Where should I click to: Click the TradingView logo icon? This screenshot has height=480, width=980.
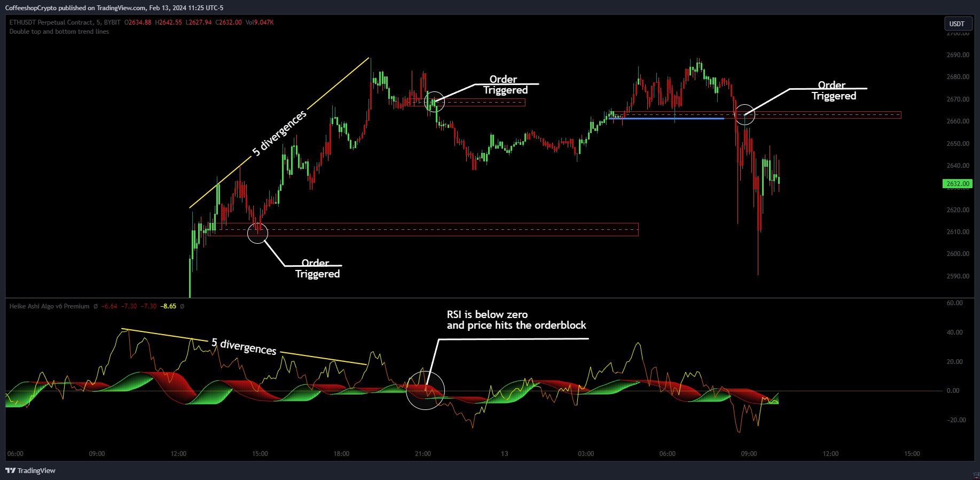pos(10,470)
